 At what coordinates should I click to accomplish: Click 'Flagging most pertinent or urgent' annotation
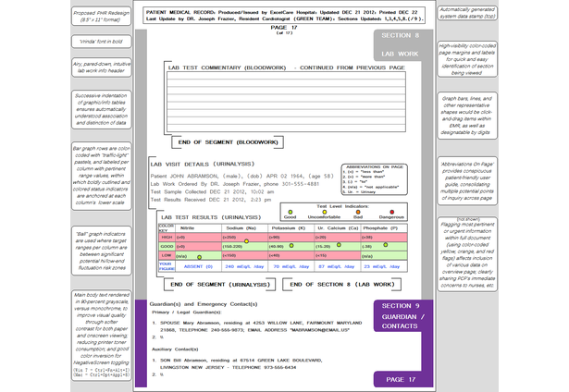pyautogui.click(x=467, y=254)
